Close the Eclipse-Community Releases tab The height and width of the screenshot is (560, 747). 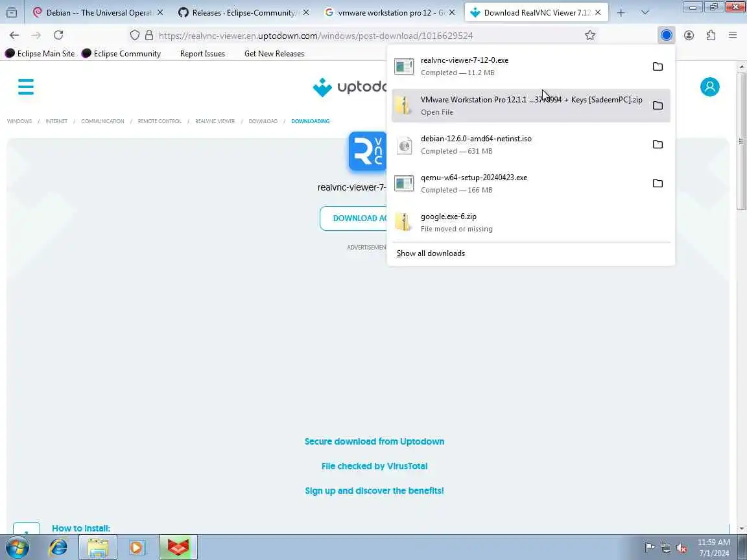tap(306, 12)
